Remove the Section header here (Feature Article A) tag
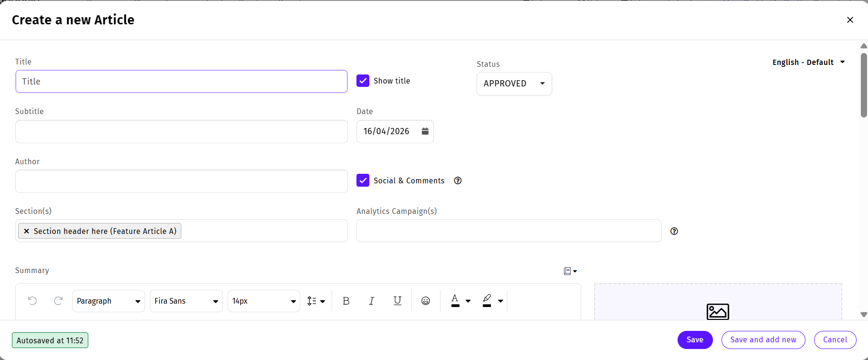This screenshot has height=360, width=868. (x=27, y=231)
